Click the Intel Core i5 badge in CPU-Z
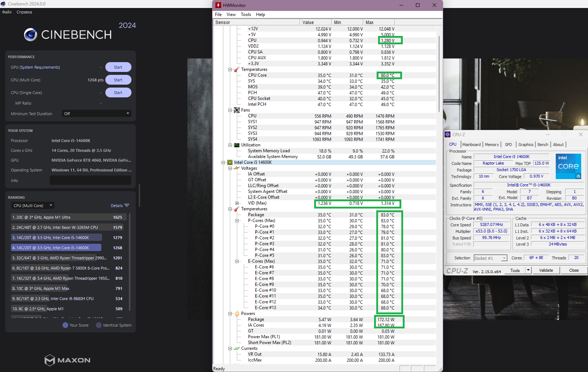 [x=568, y=166]
